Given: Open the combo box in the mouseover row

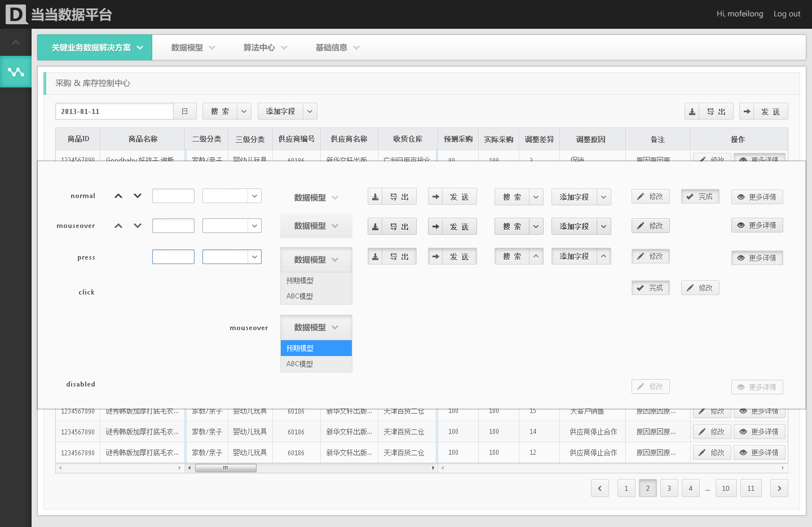Looking at the screenshot, I should (232, 226).
